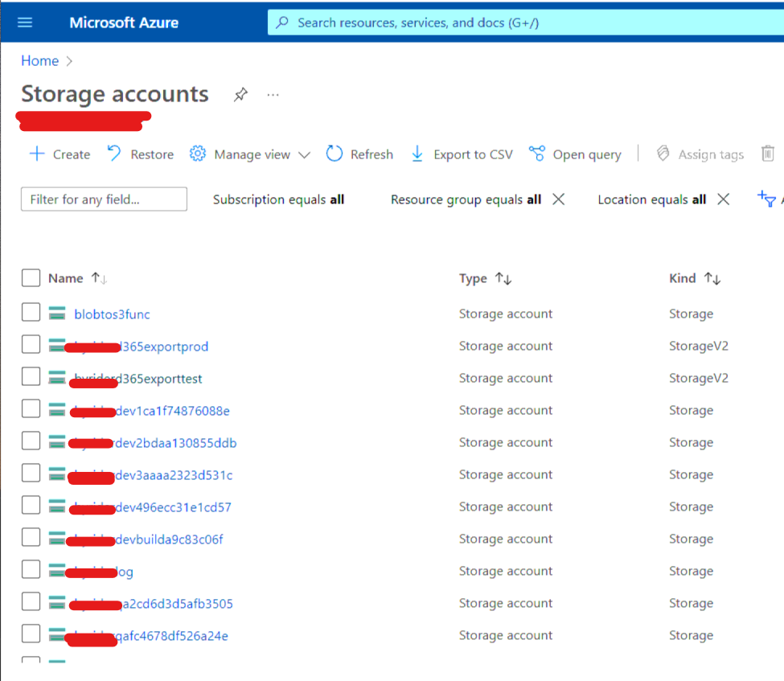This screenshot has width=784, height=681.
Task: Click storage icon beside devbuilda9c83c06f row
Action: click(x=57, y=539)
